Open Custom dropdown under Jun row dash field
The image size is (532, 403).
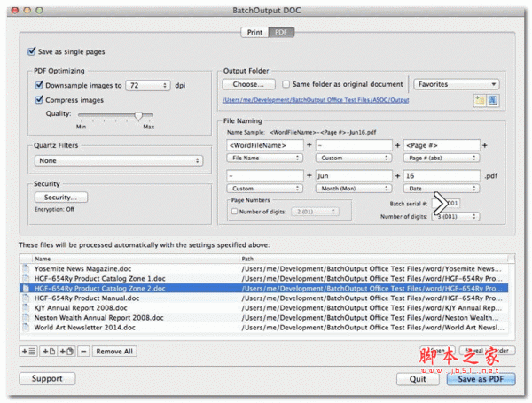click(264, 189)
